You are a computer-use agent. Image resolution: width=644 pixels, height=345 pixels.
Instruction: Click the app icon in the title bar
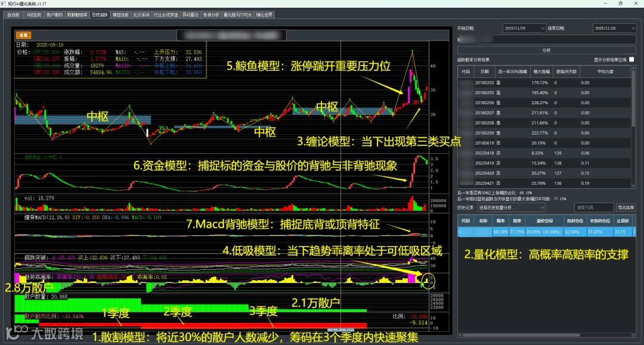[x=4, y=4]
